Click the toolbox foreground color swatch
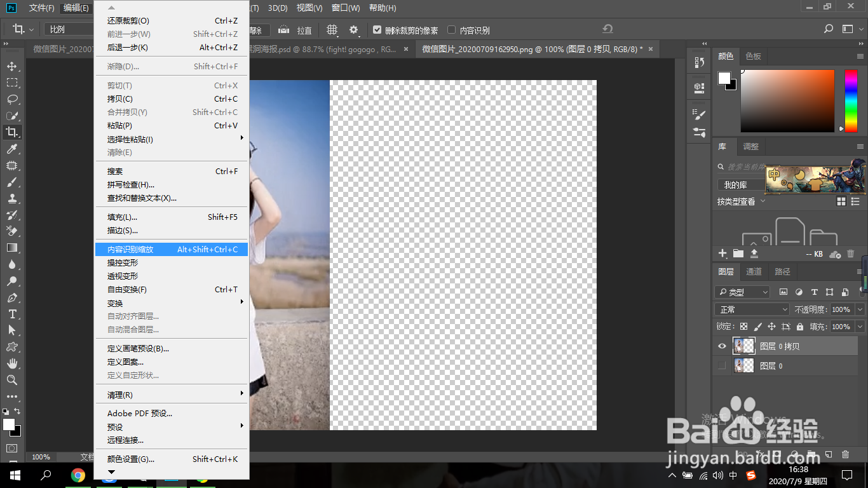 8,424
